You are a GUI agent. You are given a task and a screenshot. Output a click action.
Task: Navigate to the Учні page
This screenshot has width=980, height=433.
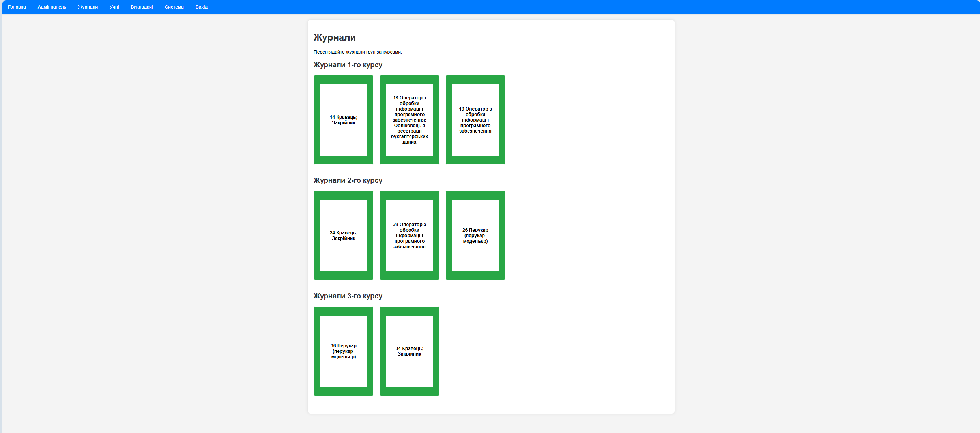(114, 7)
